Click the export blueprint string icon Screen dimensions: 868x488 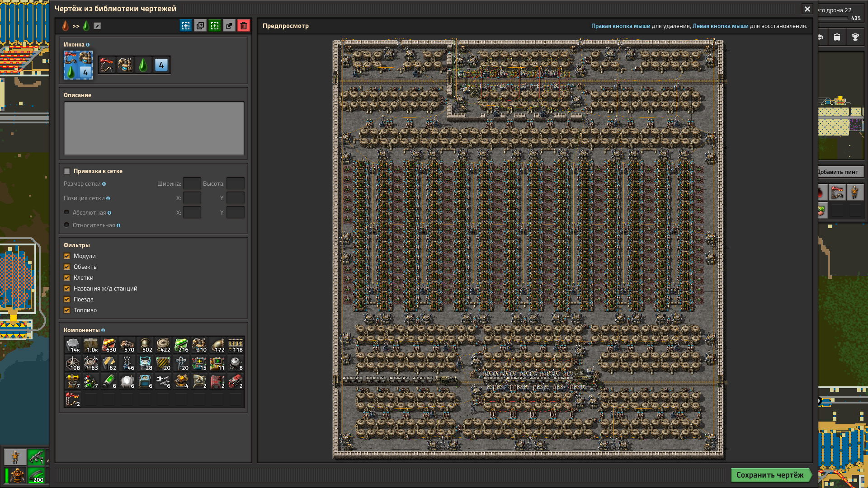[229, 26]
